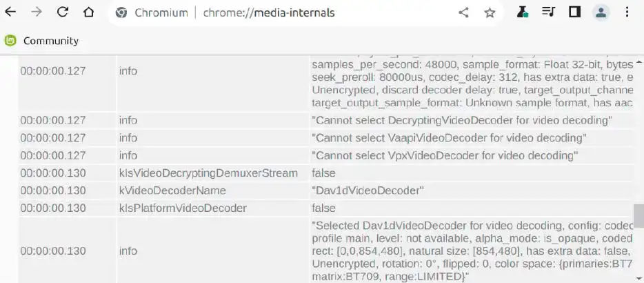
Task: Click the forward navigation arrow
Action: (37, 12)
